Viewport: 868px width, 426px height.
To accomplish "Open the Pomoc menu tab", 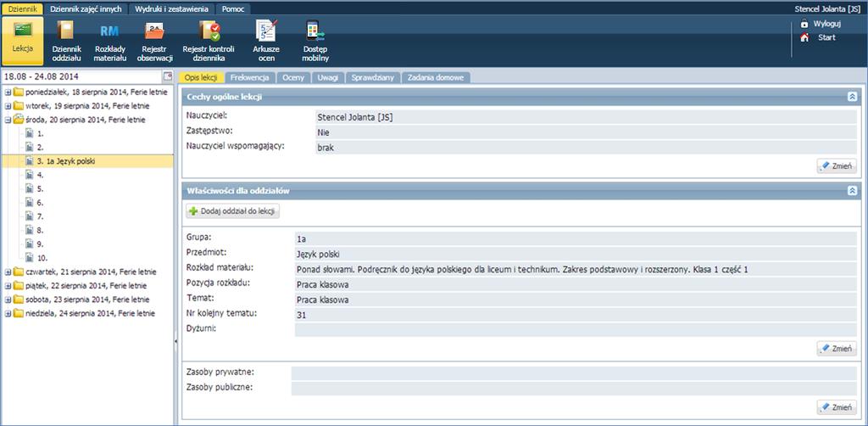I will click(233, 9).
